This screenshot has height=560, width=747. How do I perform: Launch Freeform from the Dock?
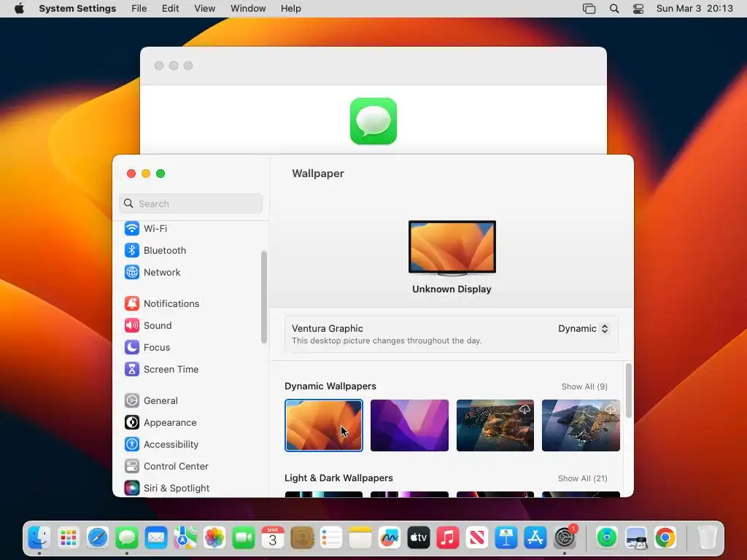390,537
